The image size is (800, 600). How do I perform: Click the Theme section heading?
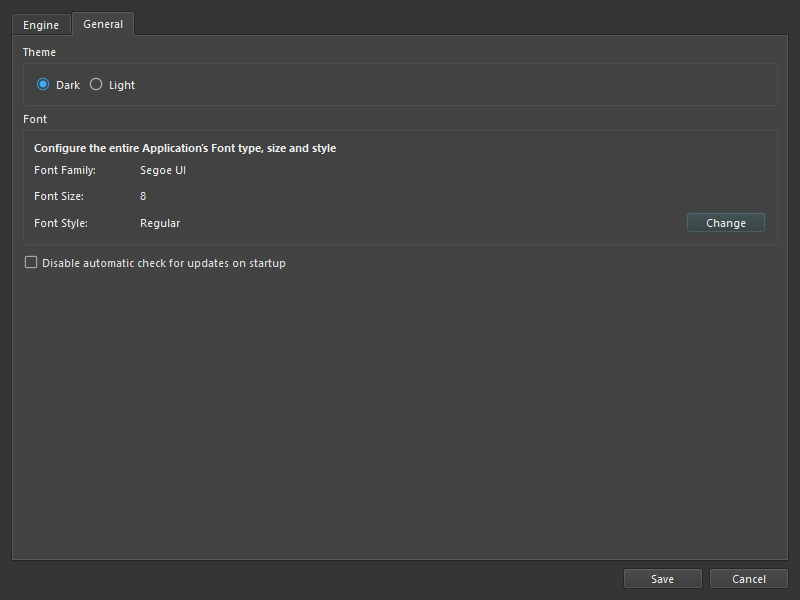[x=39, y=53]
